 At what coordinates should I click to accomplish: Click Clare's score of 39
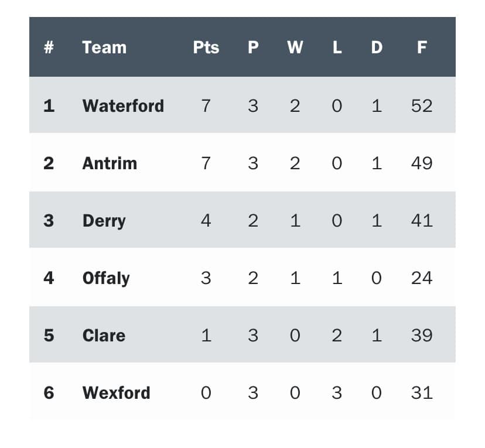coord(422,336)
